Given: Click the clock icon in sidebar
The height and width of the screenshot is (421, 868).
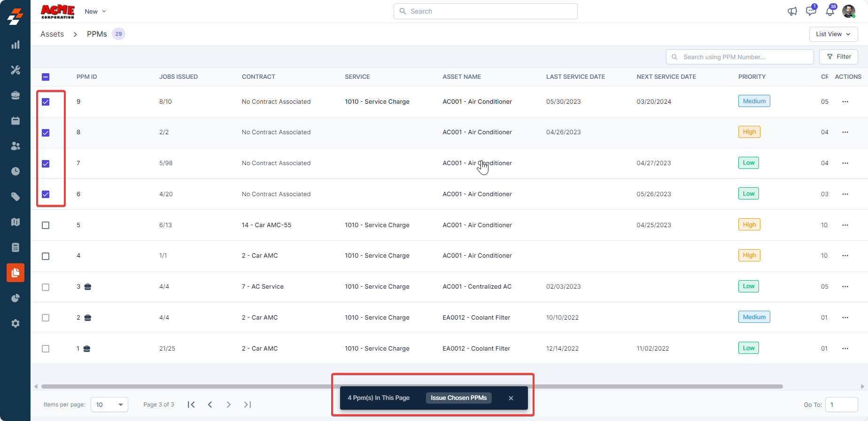Looking at the screenshot, I should [15, 171].
